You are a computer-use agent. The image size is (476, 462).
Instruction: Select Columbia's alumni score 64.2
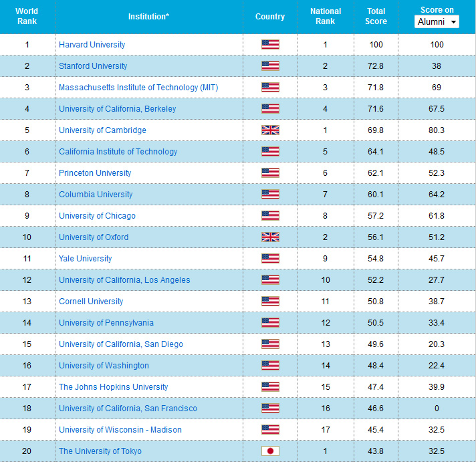tap(437, 195)
